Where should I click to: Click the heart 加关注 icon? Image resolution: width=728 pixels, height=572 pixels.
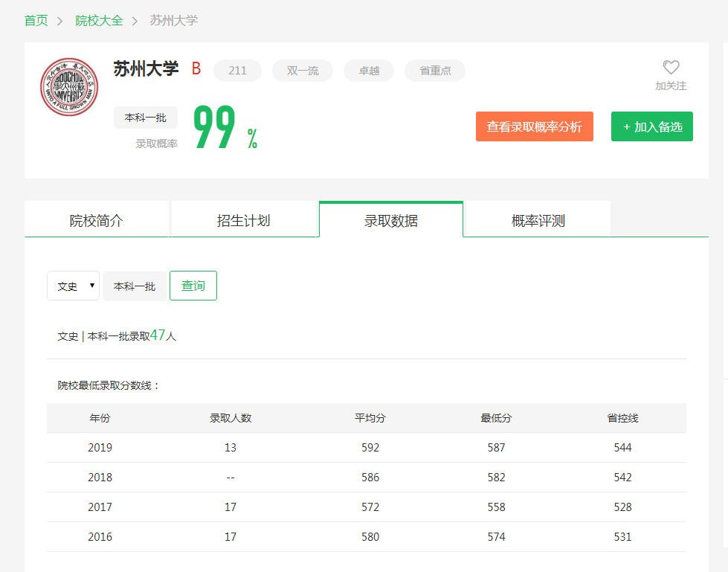pyautogui.click(x=671, y=68)
